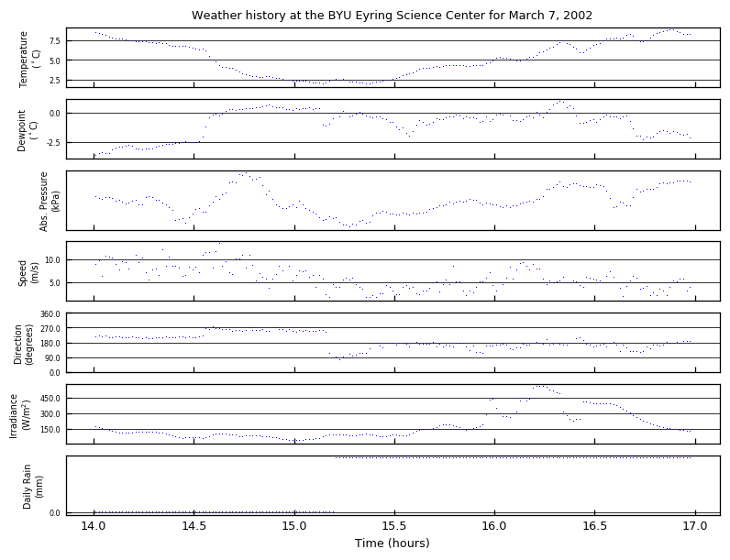Viewport: 730px width, 560px height.
Task: Click the 270.0 tick on the Direction axis
Action: [x=50, y=328]
